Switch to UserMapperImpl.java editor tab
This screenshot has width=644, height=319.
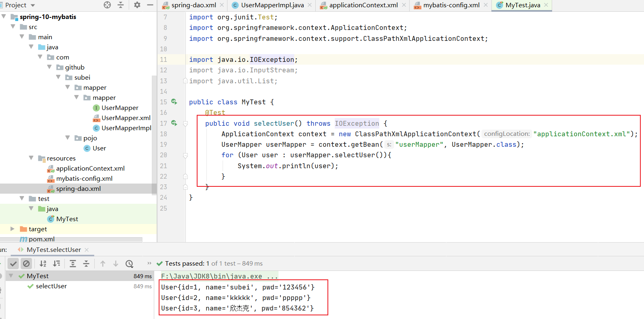(x=272, y=5)
